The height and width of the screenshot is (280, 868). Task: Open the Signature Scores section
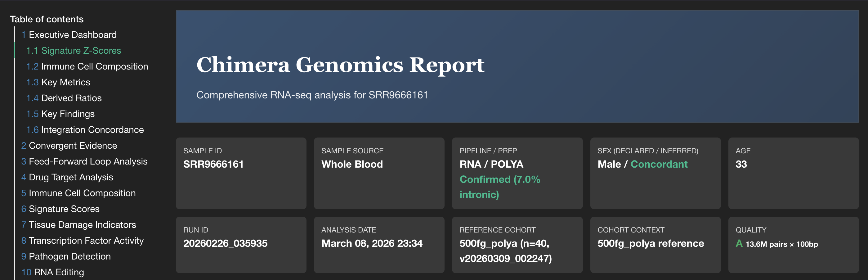64,209
